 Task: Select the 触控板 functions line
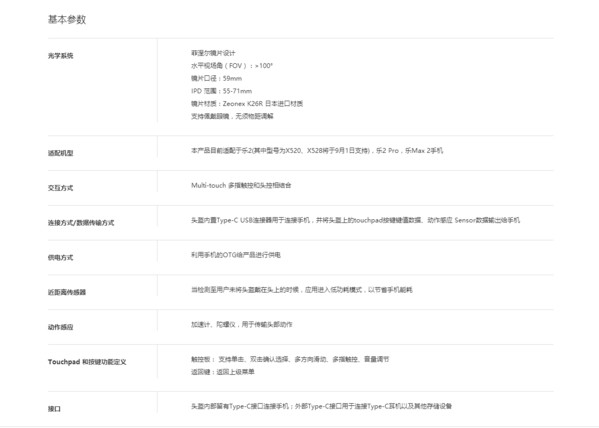(290, 359)
